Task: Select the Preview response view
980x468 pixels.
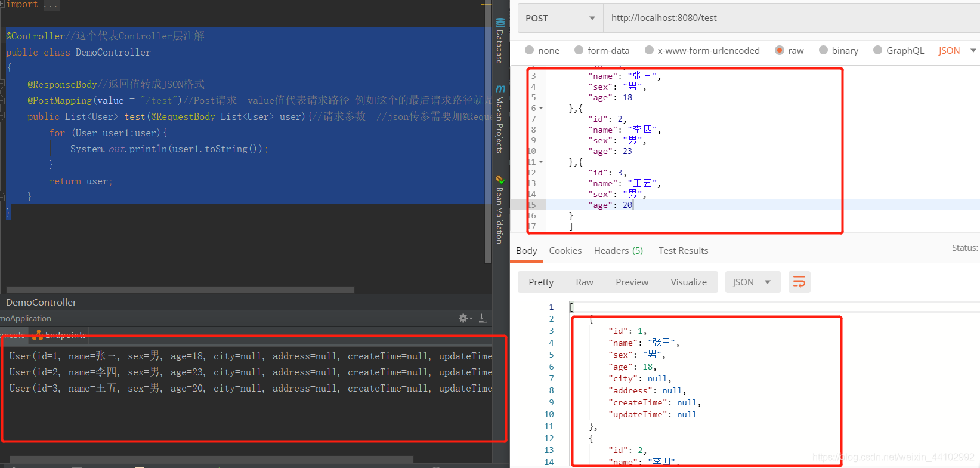Action: click(632, 282)
